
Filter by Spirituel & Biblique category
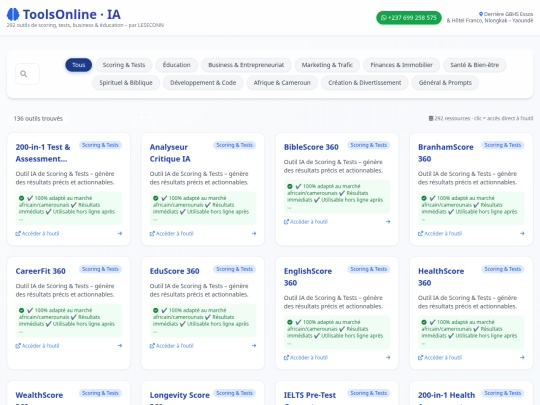(126, 83)
